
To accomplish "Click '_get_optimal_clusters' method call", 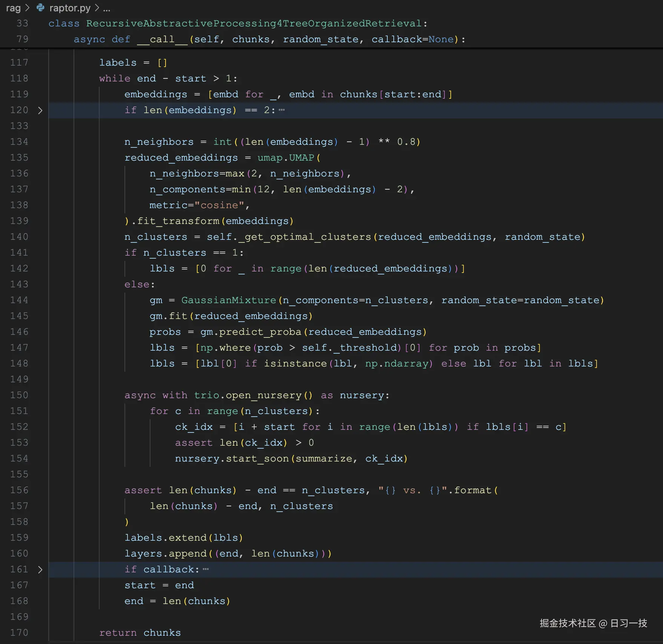I will 305,237.
